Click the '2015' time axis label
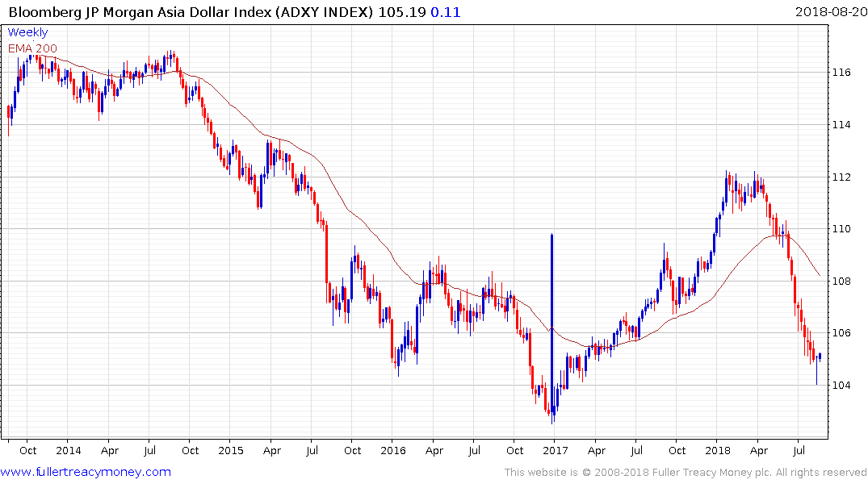The width and height of the screenshot is (868, 484). [x=231, y=450]
